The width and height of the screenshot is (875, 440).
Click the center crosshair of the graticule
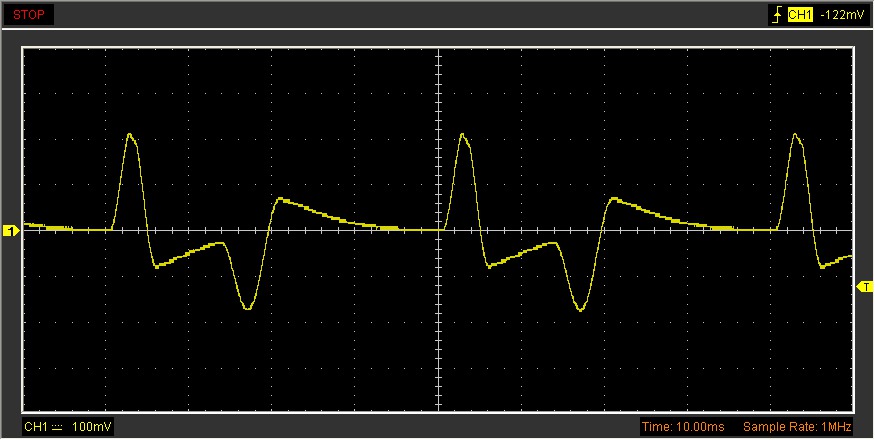coord(438,230)
